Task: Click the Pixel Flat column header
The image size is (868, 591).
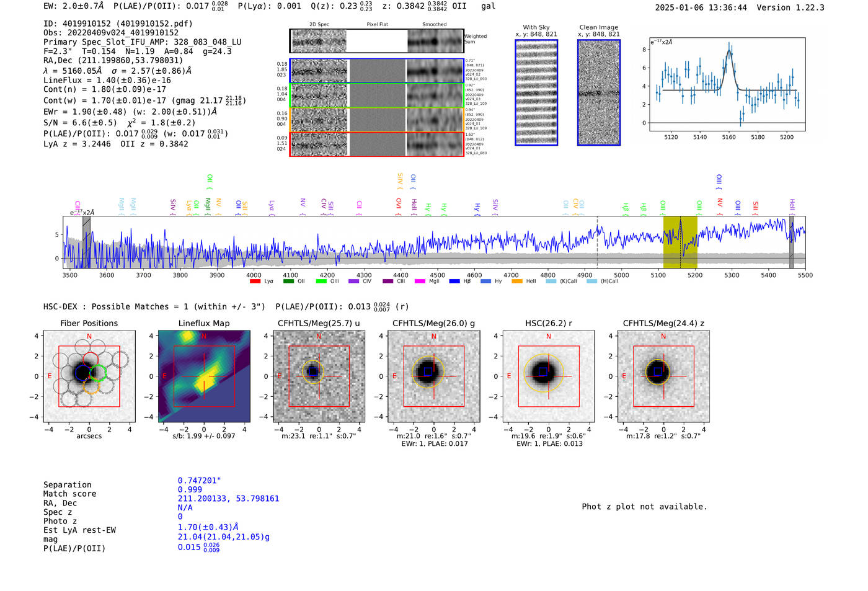Action: 377,24
